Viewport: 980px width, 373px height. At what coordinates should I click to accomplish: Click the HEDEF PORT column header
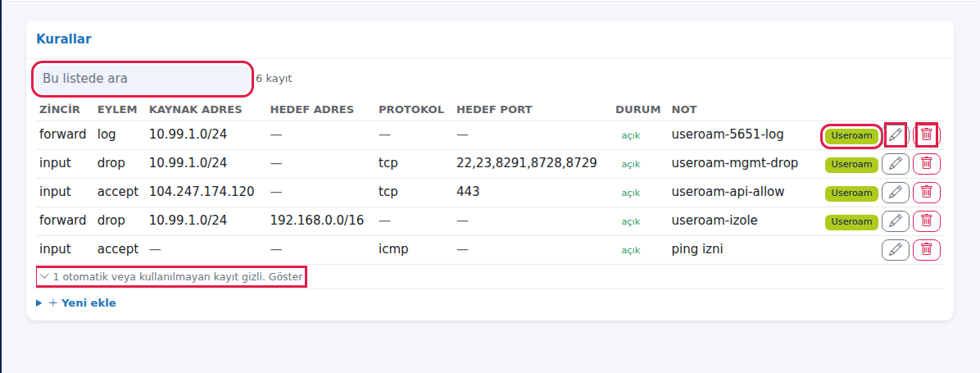coord(494,110)
